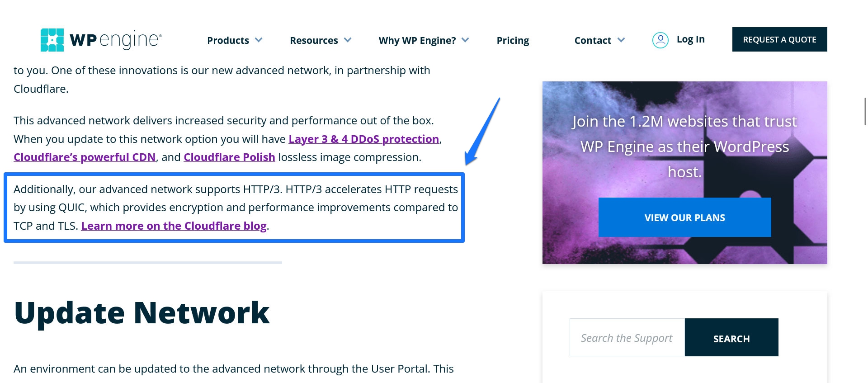Screen dimensions: 868x383
Task: Follow the Layer 3 & 4 DDoS protection link
Action: (x=363, y=139)
